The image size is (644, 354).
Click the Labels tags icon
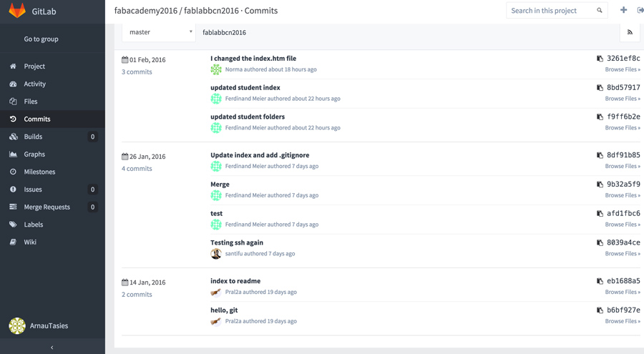pyautogui.click(x=13, y=225)
